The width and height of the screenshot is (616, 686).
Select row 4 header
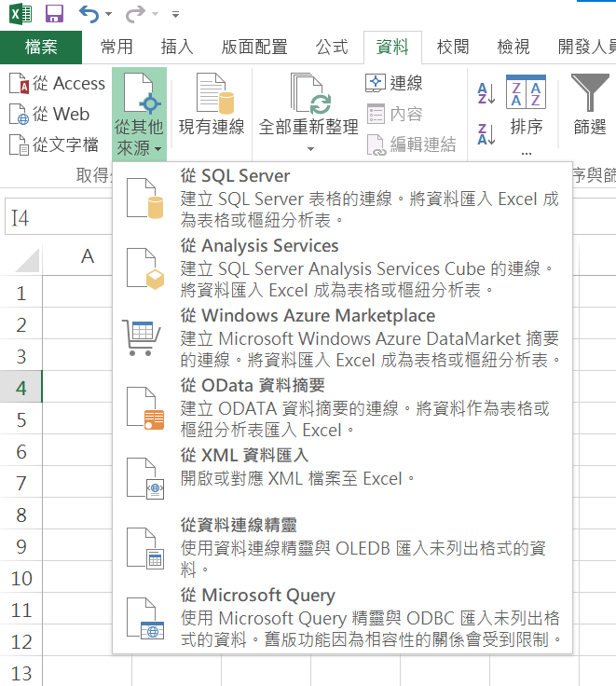click(21, 388)
